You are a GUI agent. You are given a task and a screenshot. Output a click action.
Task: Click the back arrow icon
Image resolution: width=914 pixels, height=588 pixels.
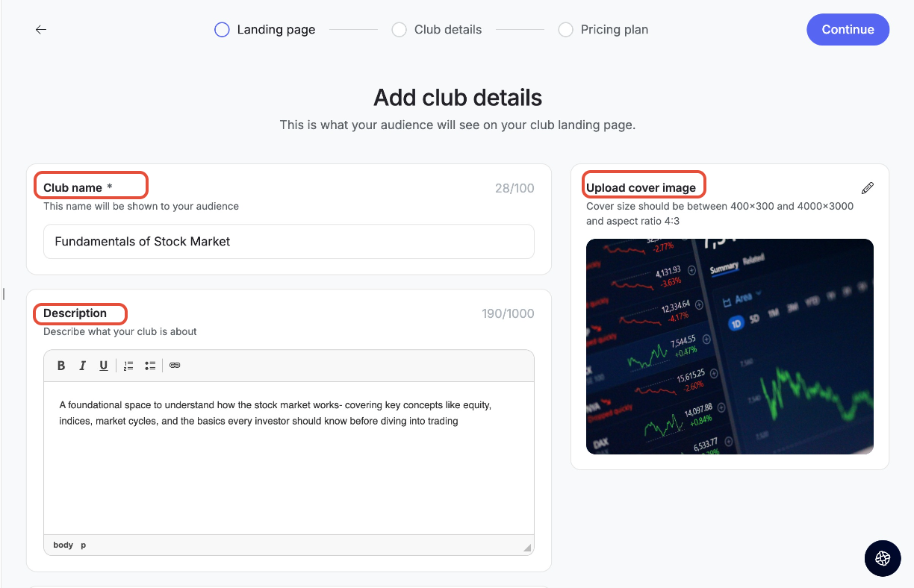[x=41, y=30]
